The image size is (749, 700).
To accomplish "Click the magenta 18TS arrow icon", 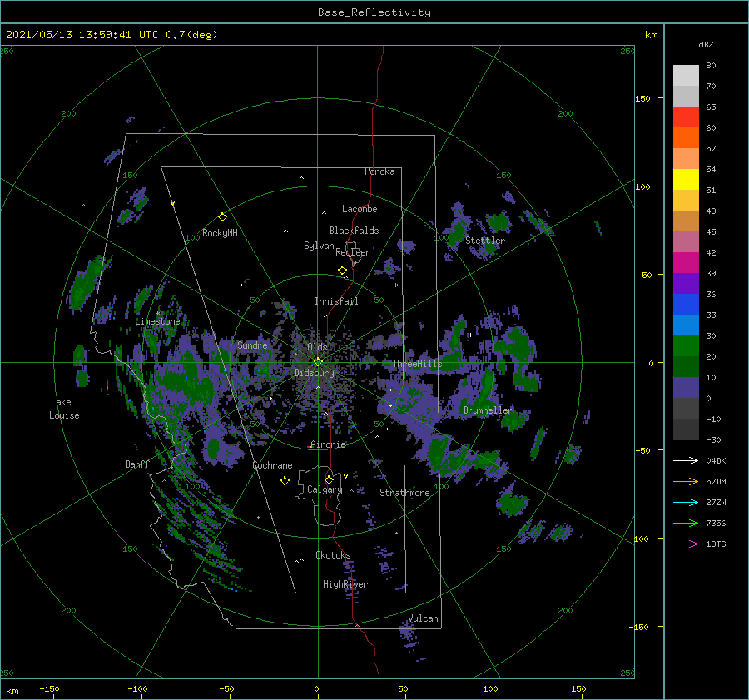I will coord(686,544).
